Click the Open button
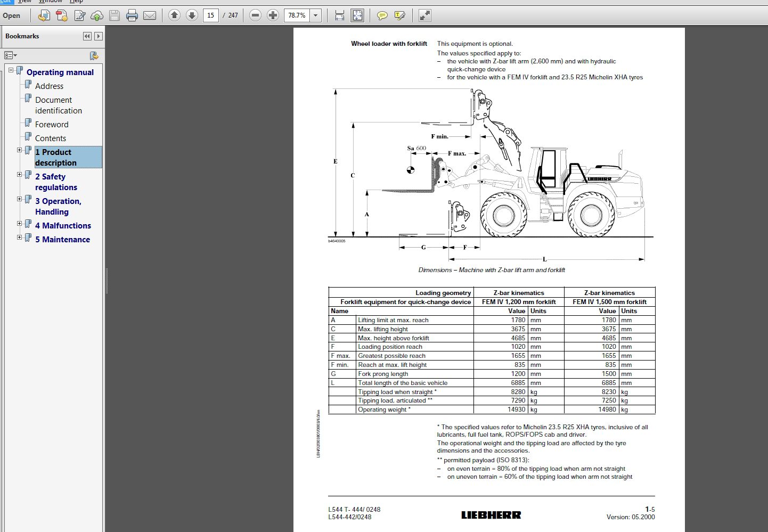Screen dimensions: 768x532 [x=12, y=15]
